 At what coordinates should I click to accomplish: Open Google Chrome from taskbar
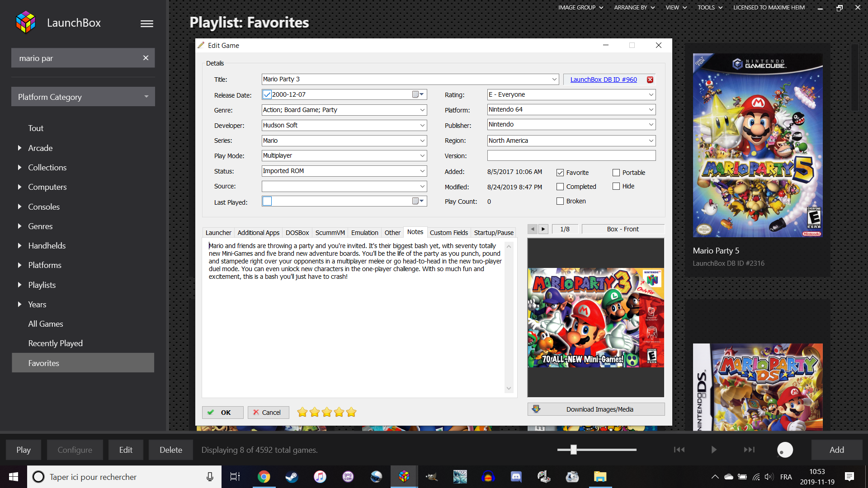point(264,477)
